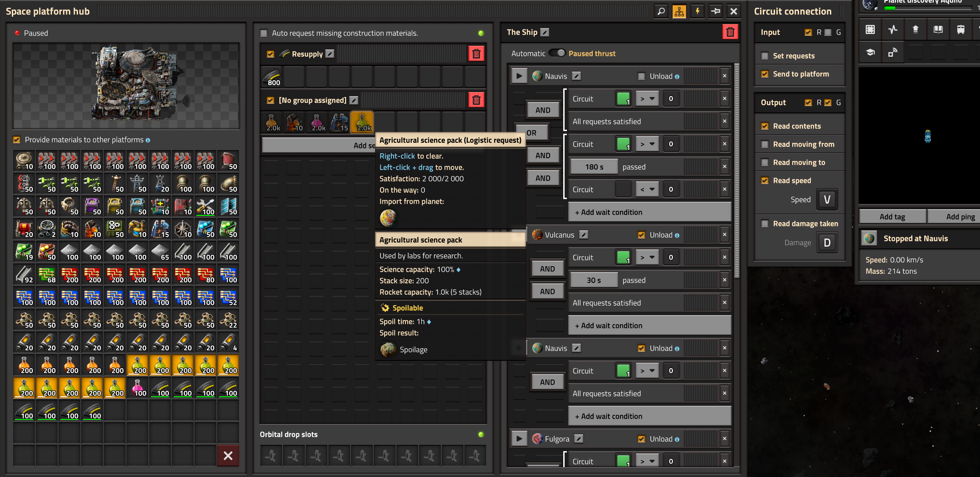Toggle the orange circuit network button

[679, 11]
